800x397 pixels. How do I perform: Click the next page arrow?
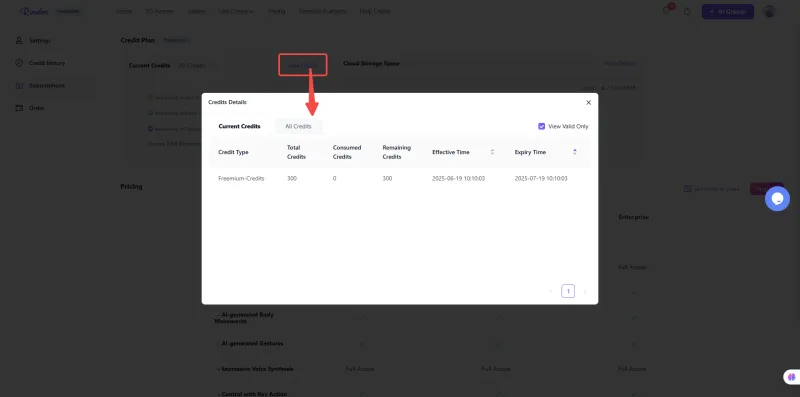[585, 291]
